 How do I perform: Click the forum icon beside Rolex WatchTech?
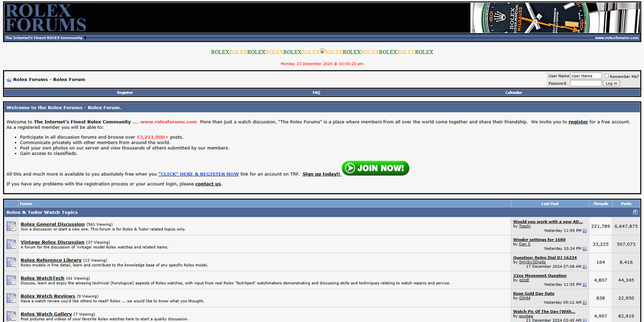(x=12, y=280)
